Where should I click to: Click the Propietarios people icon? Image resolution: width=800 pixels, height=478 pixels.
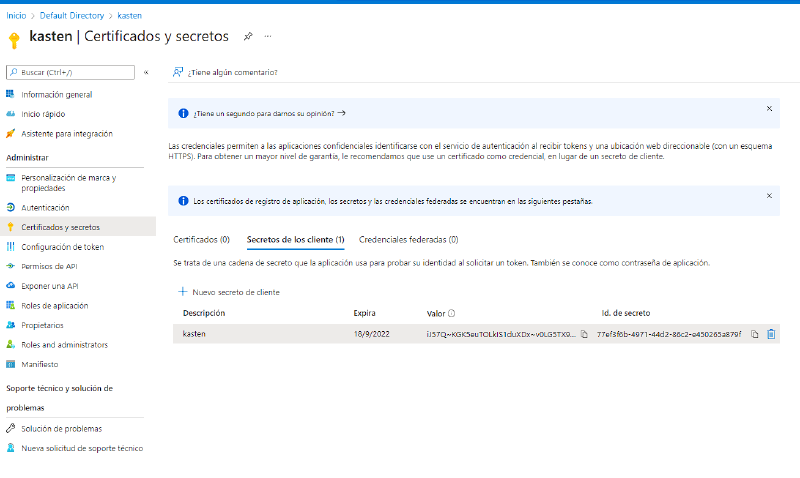pos(10,325)
